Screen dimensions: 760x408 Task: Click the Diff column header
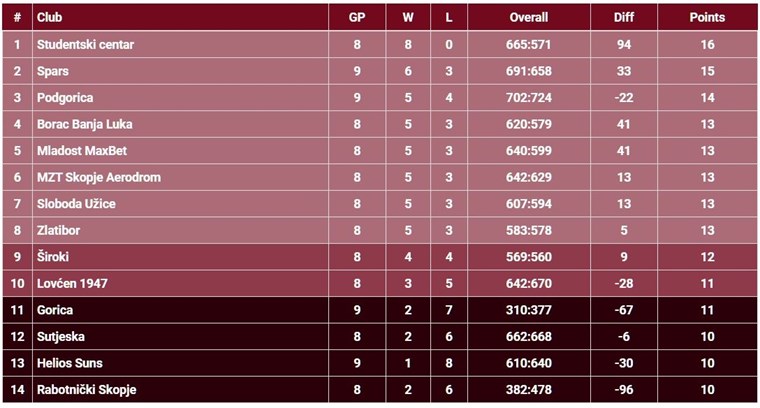pos(624,17)
